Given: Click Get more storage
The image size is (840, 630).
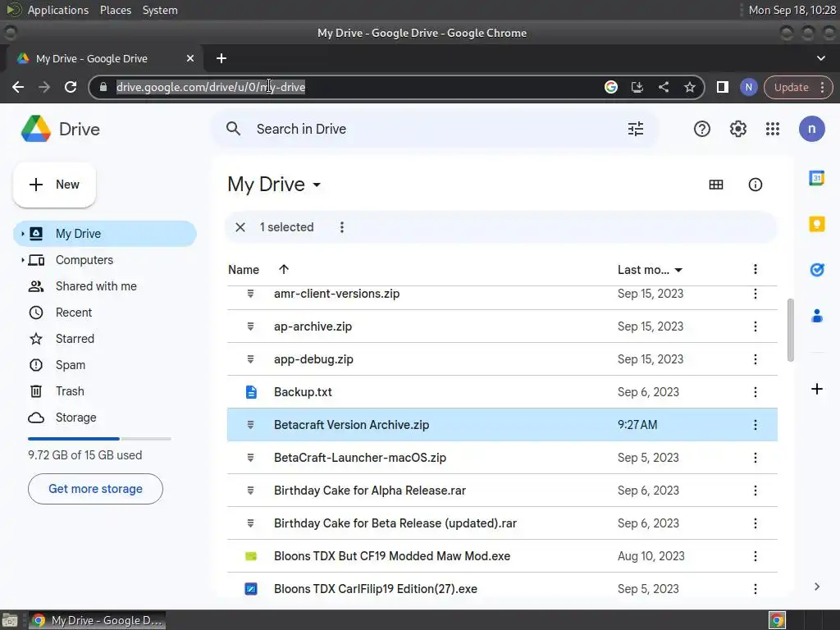Looking at the screenshot, I should pyautogui.click(x=95, y=489).
